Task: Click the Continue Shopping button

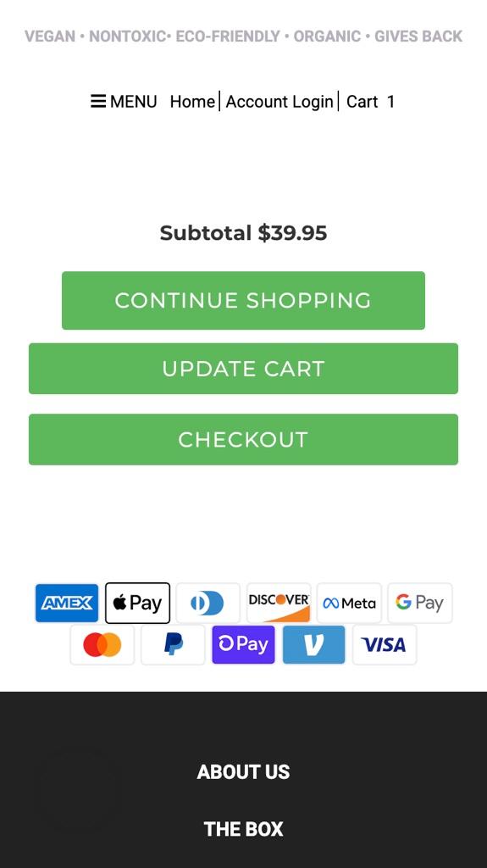Action: tap(244, 301)
